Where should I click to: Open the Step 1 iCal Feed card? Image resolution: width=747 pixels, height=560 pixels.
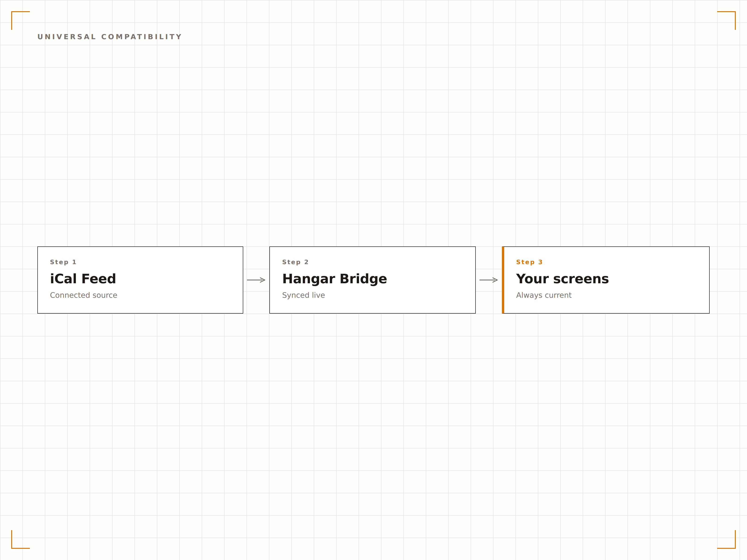coord(140,280)
